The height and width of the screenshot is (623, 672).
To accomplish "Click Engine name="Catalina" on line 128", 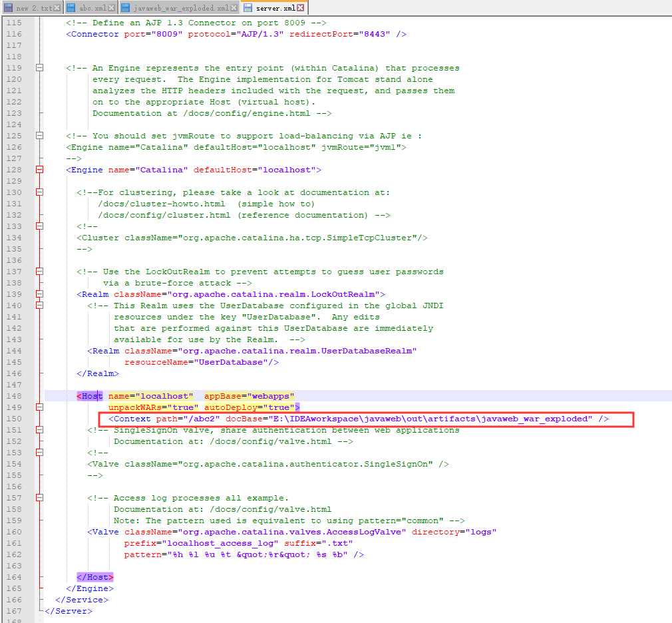I will tap(127, 170).
